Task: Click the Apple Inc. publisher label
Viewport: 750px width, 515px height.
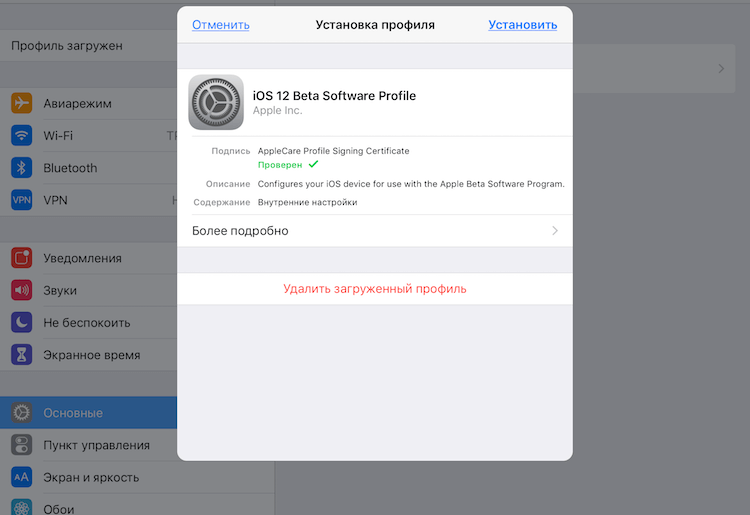Action: (x=277, y=110)
